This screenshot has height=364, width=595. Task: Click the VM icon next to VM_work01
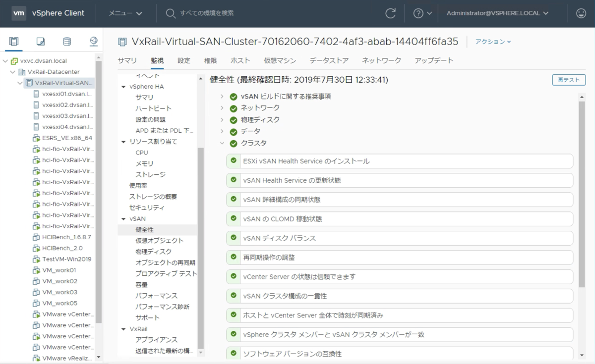(36, 270)
